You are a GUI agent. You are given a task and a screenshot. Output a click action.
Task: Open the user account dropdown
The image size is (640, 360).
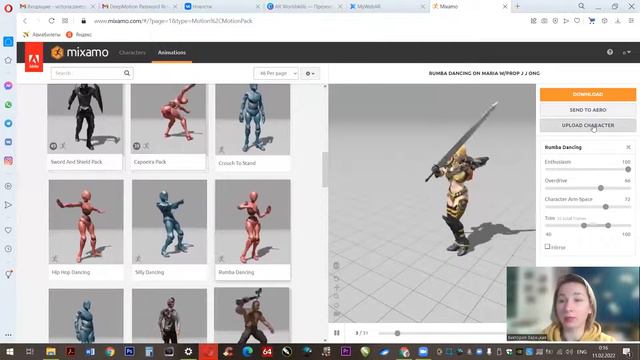pos(626,52)
